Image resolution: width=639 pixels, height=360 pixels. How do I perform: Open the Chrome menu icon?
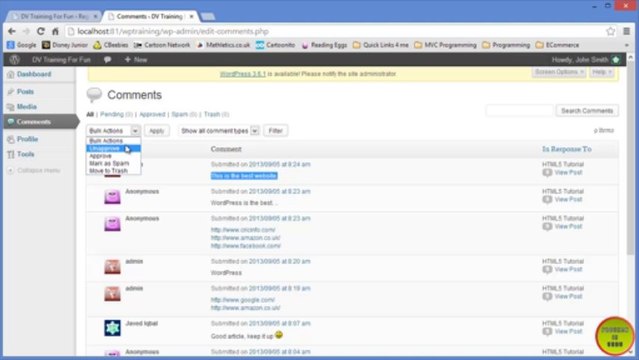627,31
